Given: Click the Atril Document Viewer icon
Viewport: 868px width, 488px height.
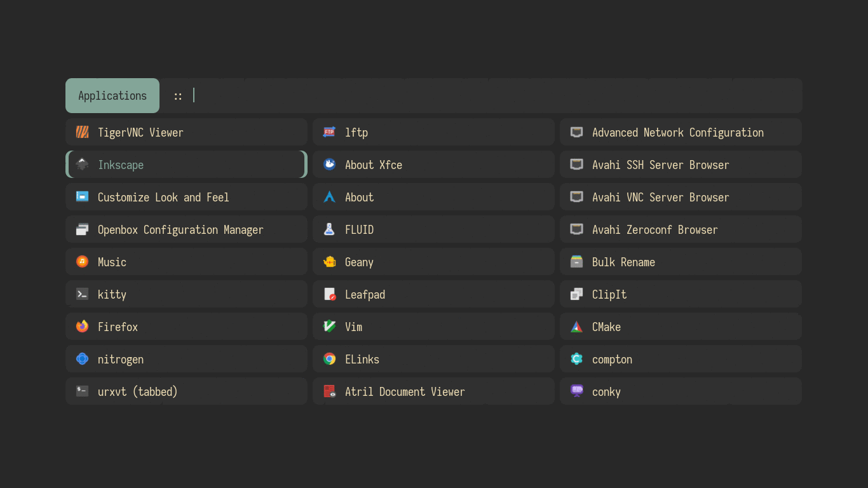Looking at the screenshot, I should click(x=329, y=391).
